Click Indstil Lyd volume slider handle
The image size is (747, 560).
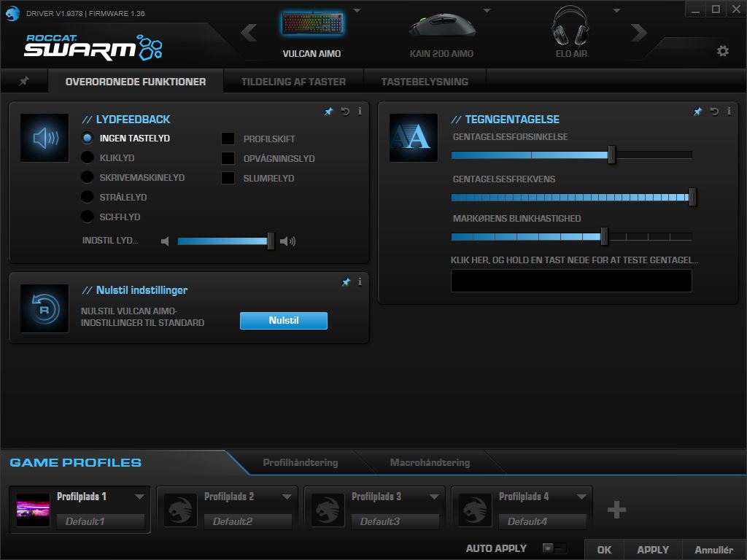271,241
